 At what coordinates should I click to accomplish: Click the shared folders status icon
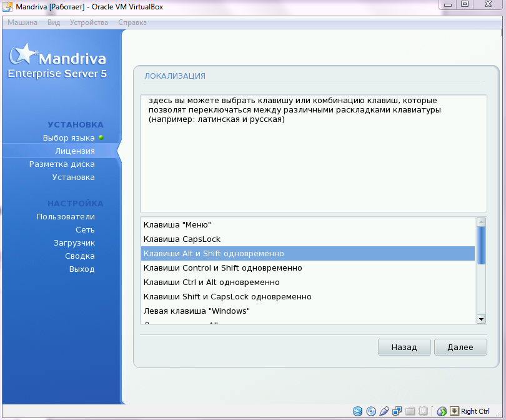[410, 411]
